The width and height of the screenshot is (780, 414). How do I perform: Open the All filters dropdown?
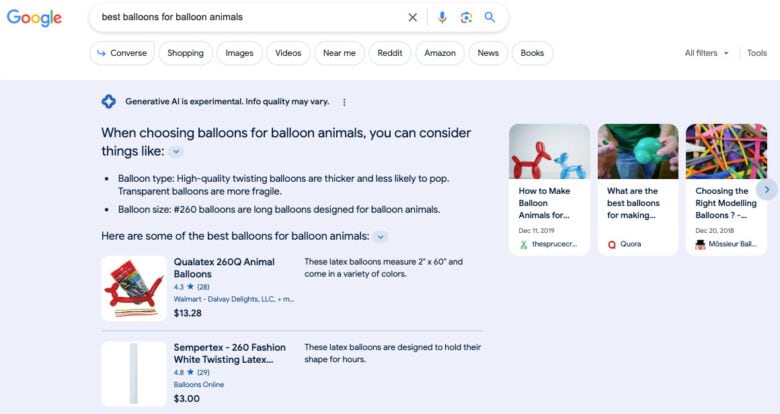tap(706, 53)
